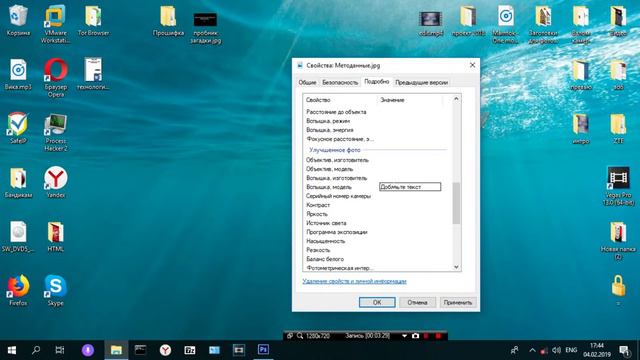
Task: Open Task View on the taskbar
Action: click(x=60, y=350)
